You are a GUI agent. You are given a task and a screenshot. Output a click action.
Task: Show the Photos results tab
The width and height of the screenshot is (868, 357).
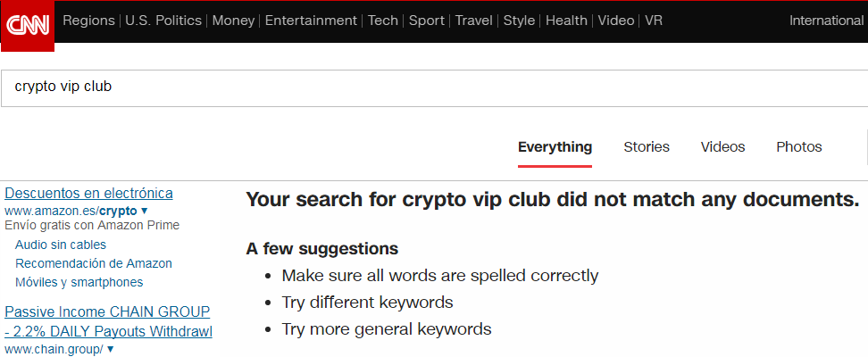(799, 147)
